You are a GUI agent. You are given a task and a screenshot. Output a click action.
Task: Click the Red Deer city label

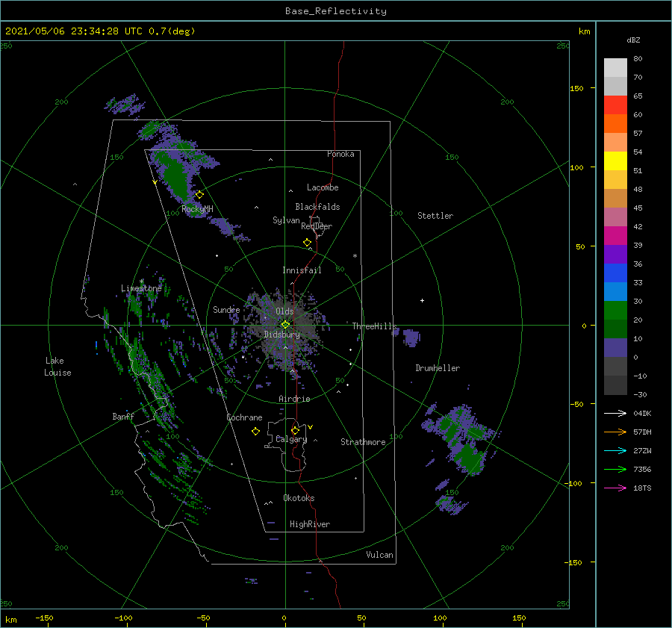click(317, 226)
